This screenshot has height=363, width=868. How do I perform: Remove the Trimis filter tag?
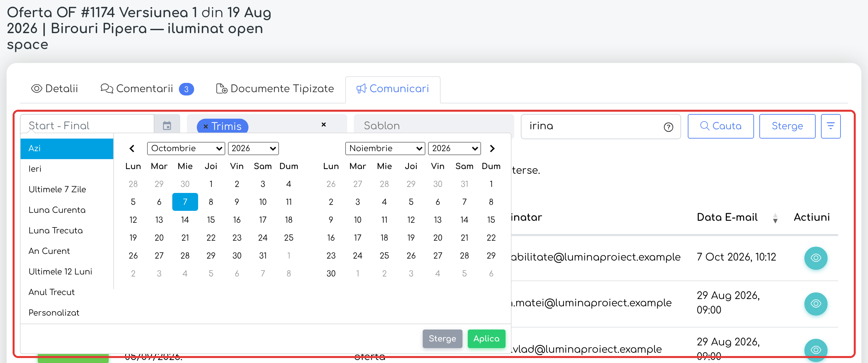click(x=205, y=127)
